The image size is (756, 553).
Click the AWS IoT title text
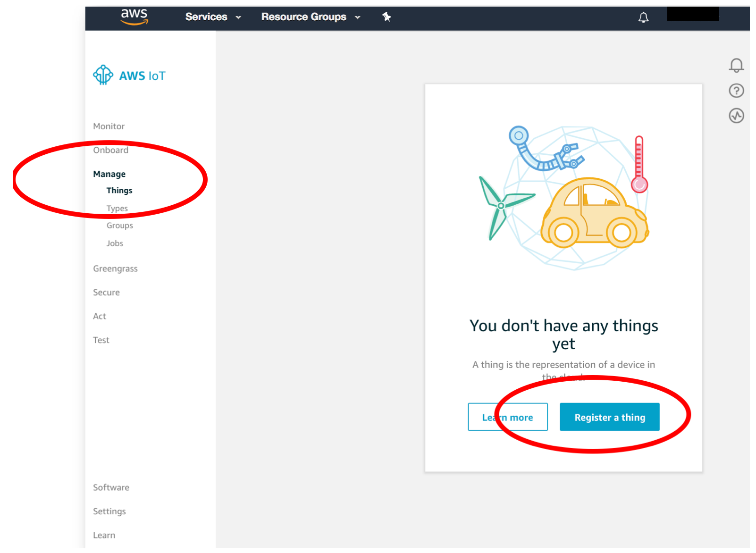click(x=143, y=76)
